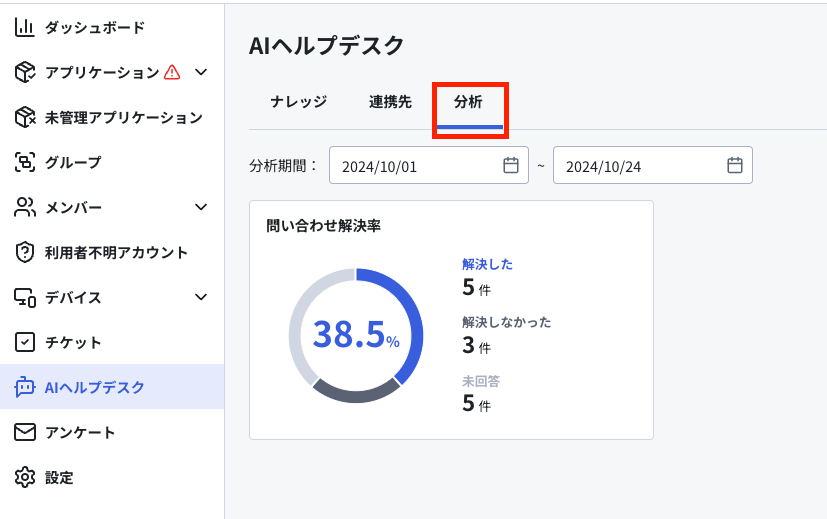Switch to the ナレッジ tab

(299, 102)
